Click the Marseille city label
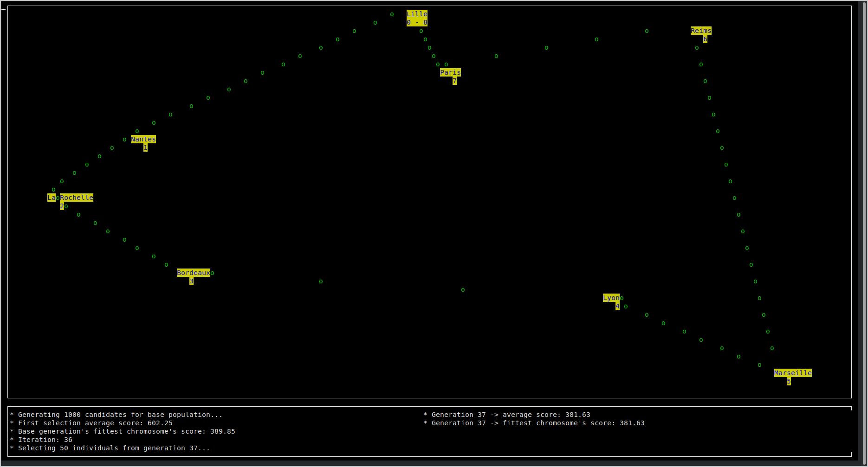This screenshot has width=868, height=467. click(793, 373)
